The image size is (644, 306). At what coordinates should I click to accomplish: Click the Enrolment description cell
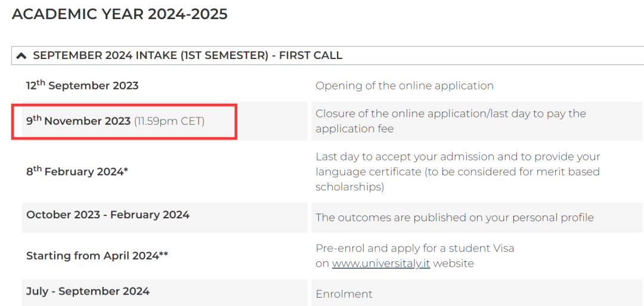(477, 294)
